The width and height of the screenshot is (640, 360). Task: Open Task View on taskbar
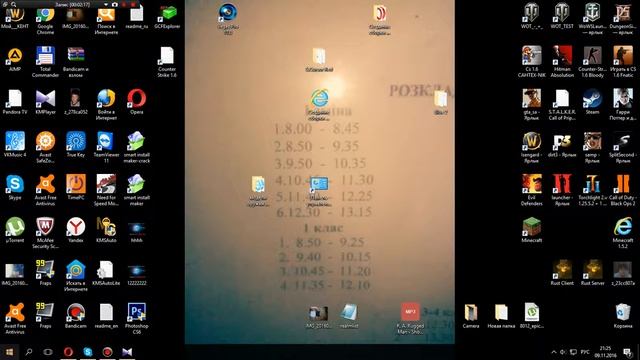click(x=48, y=352)
